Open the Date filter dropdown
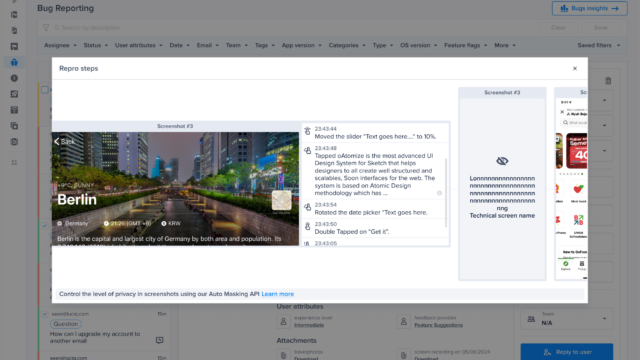Image resolution: width=640 pixels, height=360 pixels. tap(180, 45)
